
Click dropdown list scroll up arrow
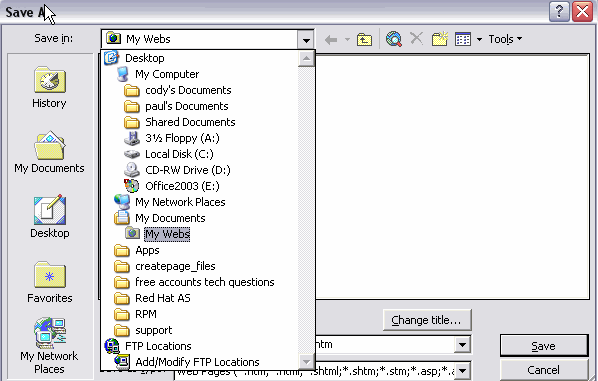point(306,58)
